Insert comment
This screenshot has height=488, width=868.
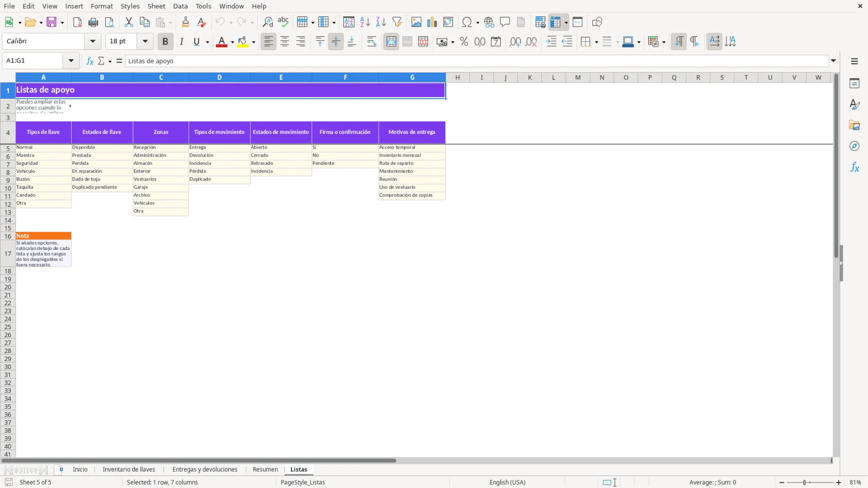click(x=505, y=22)
